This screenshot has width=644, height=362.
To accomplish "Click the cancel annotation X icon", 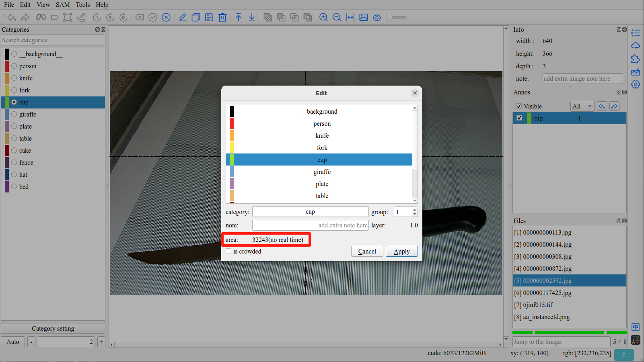I will (166, 17).
